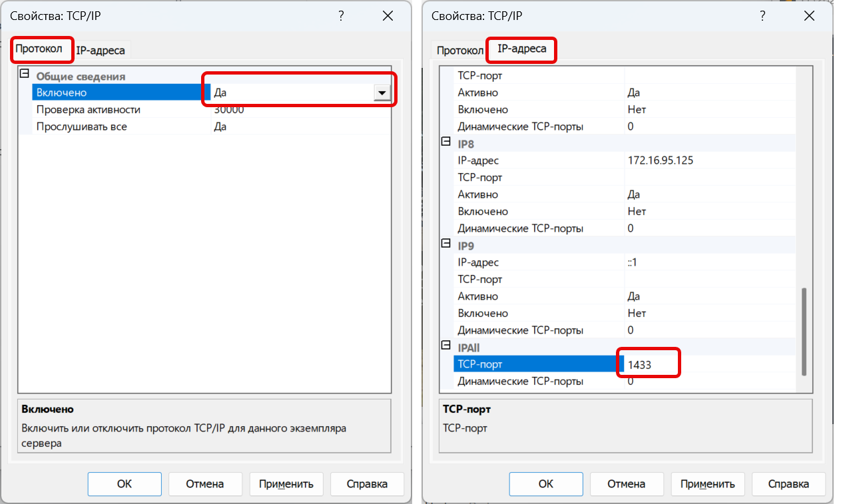841x504 pixels.
Task: Click Применить in the left dialog
Action: 286,484
